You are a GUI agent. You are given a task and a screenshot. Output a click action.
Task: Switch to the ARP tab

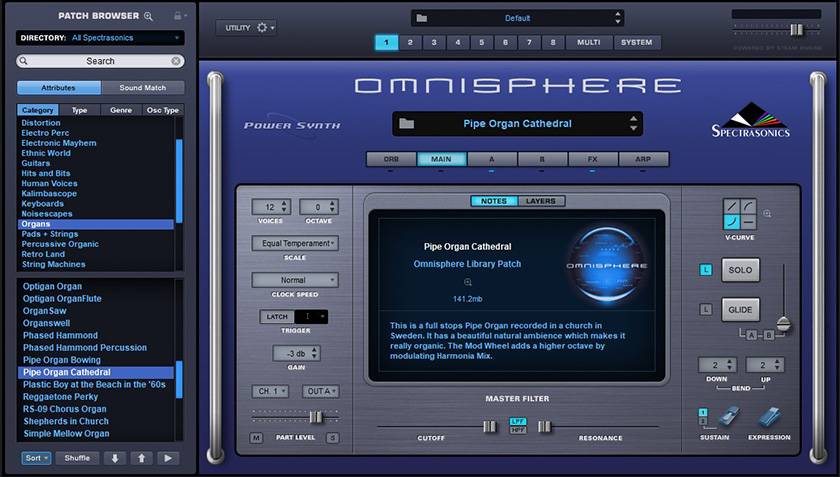643,159
